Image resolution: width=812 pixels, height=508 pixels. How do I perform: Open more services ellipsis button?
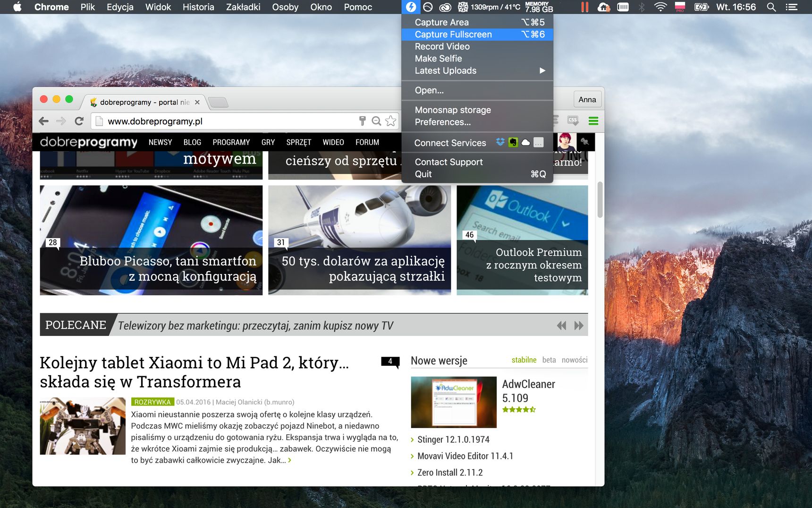click(x=539, y=142)
